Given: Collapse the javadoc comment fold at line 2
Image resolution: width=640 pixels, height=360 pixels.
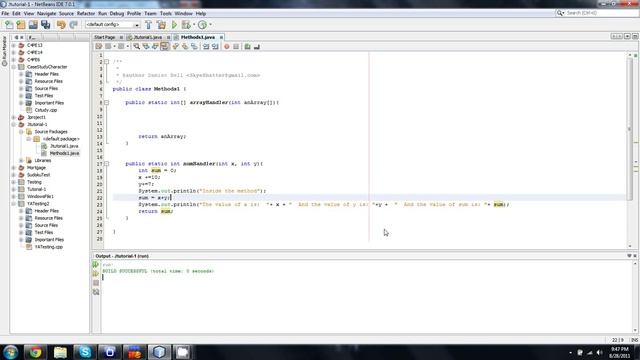Looking at the screenshot, I should click(x=107, y=62).
